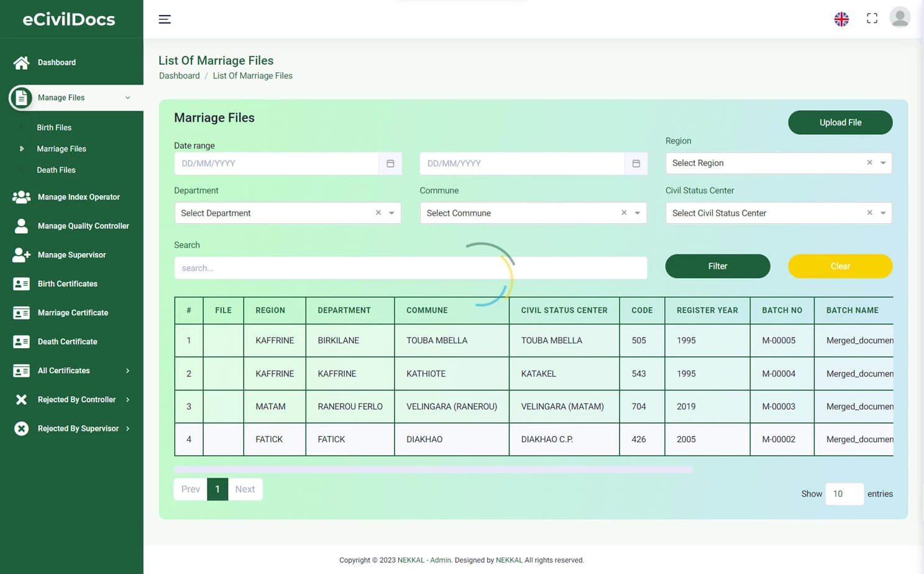This screenshot has width=924, height=574.
Task: Click the Upload File button
Action: 840,123
